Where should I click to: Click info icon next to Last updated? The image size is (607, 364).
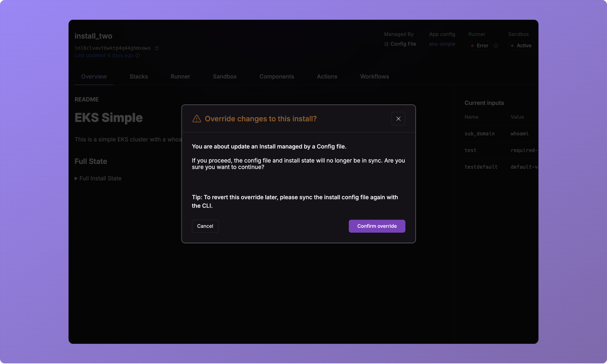[138, 55]
